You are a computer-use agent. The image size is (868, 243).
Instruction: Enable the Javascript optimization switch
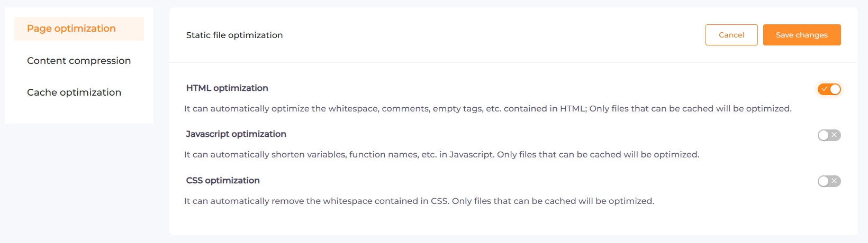829,135
